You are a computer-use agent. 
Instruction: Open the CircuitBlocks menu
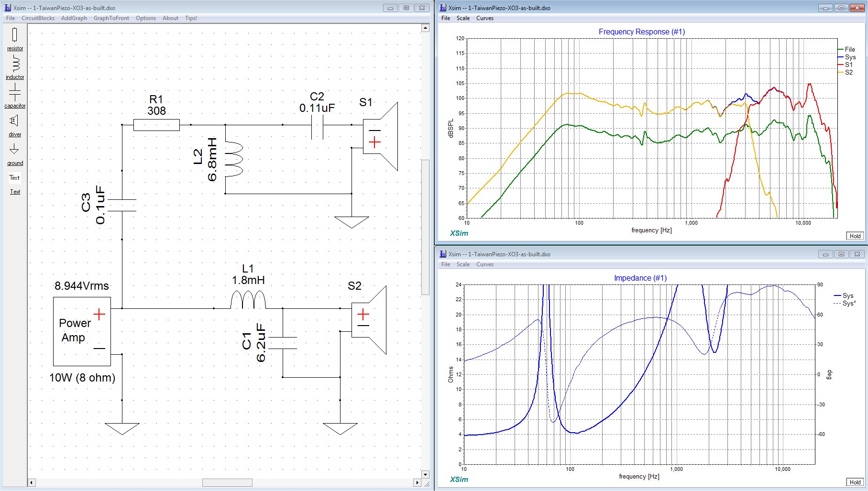38,18
